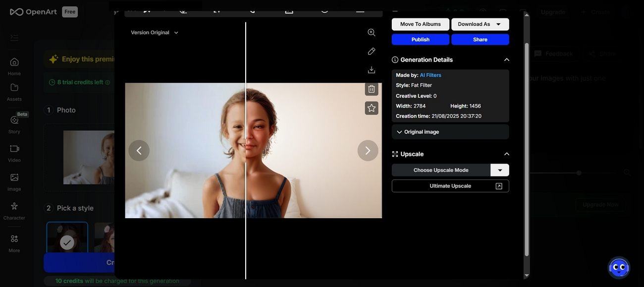This screenshot has width=644, height=287.
Task: Click Move To Albums button
Action: (x=421, y=24)
